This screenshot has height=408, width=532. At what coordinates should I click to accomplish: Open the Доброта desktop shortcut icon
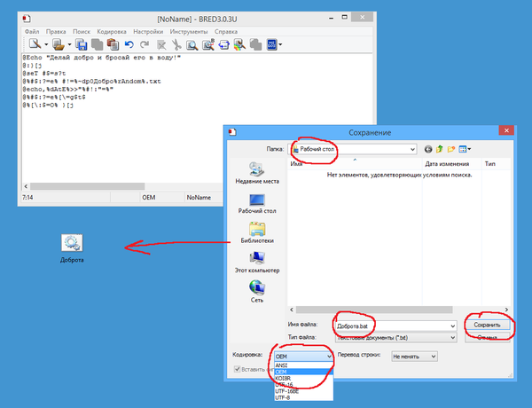[x=73, y=246]
